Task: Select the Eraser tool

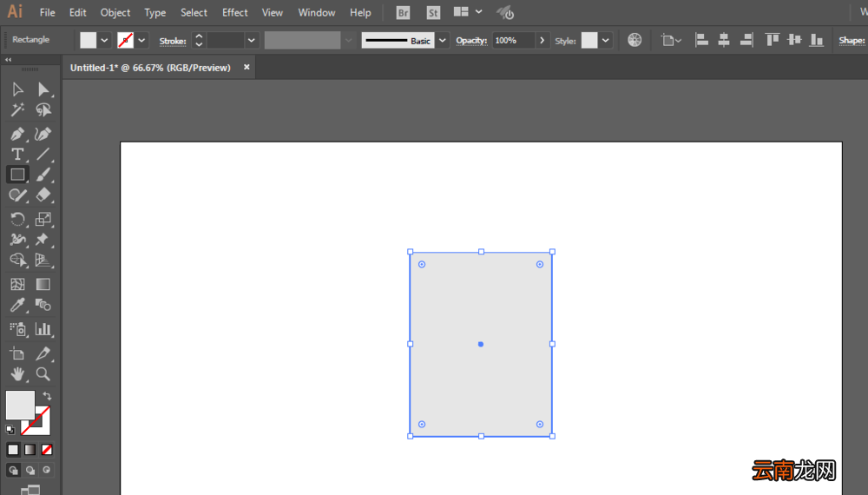Action: pos(43,195)
